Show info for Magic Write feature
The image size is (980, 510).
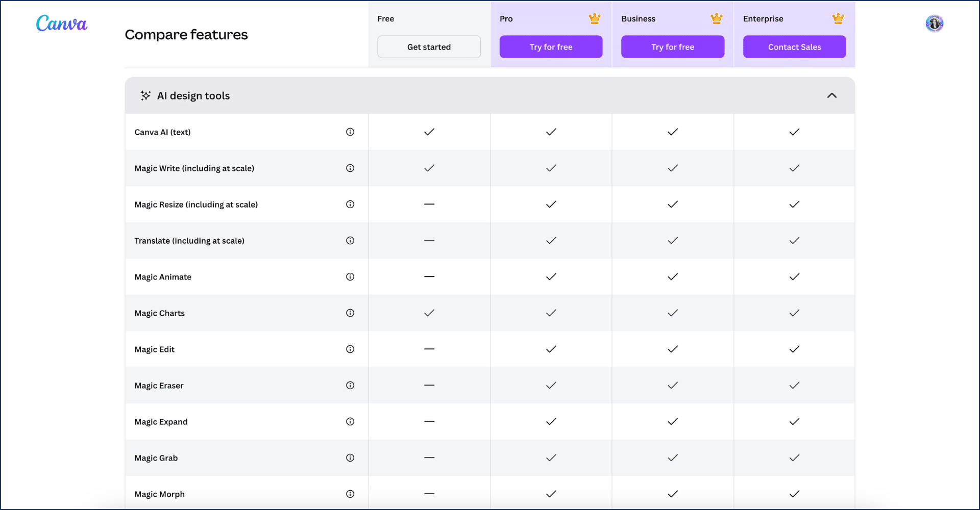[x=350, y=168]
